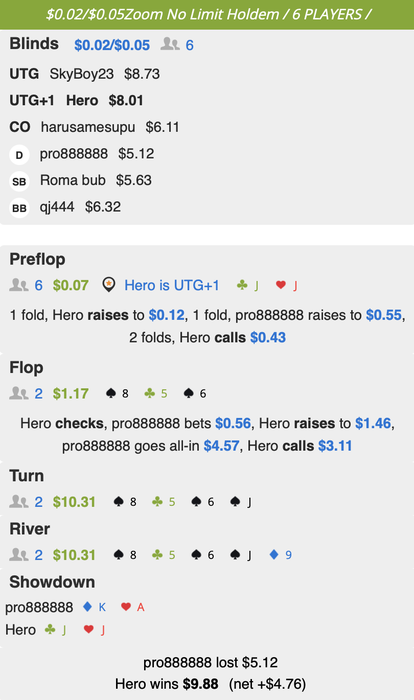Click the Flop pot amount $1.17
This screenshot has width=414, height=700.
click(x=71, y=393)
